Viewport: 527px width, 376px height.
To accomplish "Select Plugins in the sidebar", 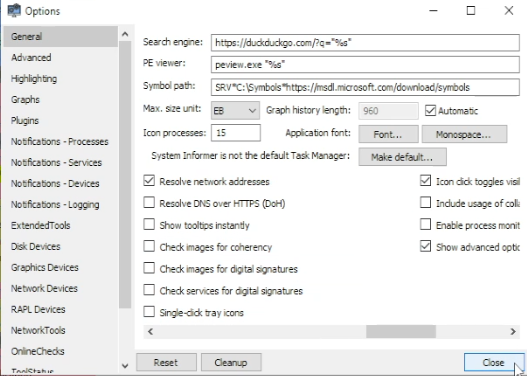I will (61, 121).
